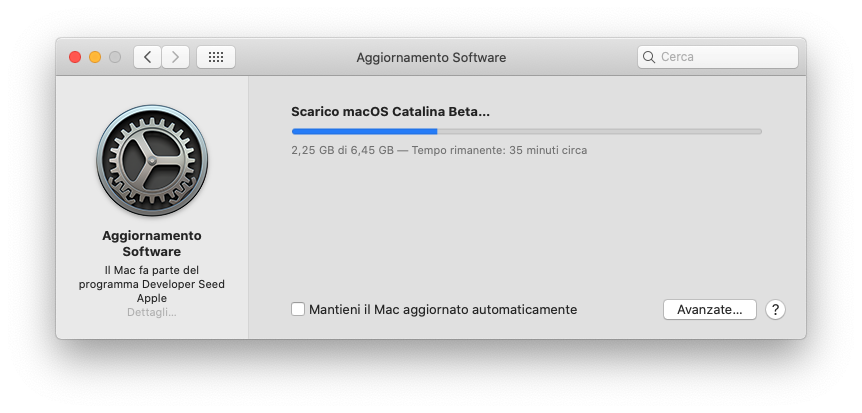
Task: Open the Avanzate... options
Action: [x=710, y=310]
